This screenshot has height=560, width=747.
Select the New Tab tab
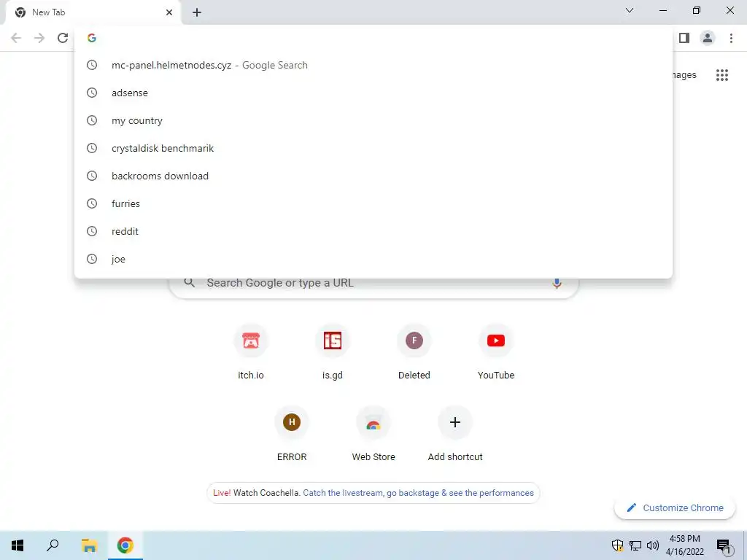point(93,12)
